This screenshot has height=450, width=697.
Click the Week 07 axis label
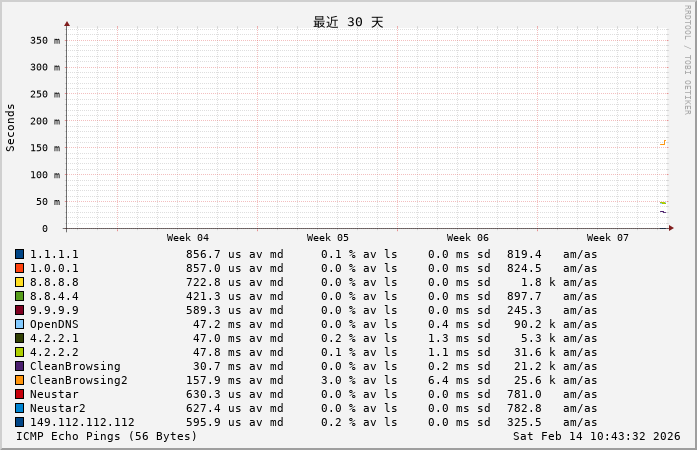click(x=608, y=238)
